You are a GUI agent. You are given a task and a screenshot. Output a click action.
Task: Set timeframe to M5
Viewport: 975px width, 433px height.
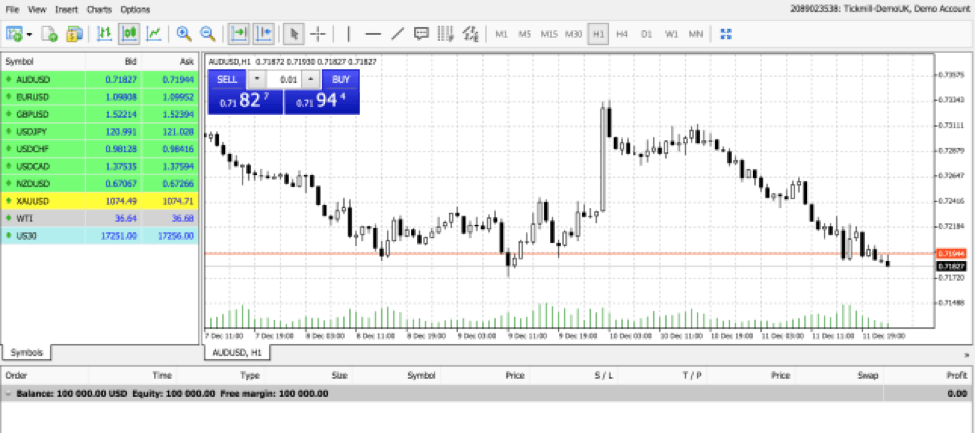pos(525,34)
